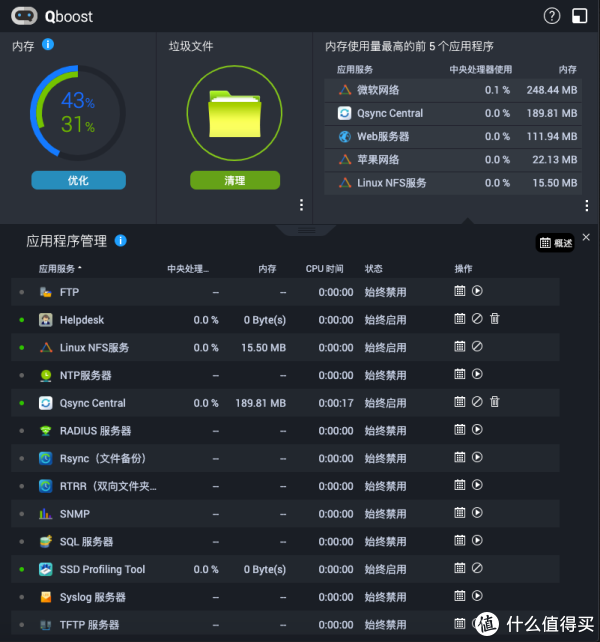Disable Qsync Central in management list
Viewport: 600px width, 642px height.
click(x=477, y=402)
